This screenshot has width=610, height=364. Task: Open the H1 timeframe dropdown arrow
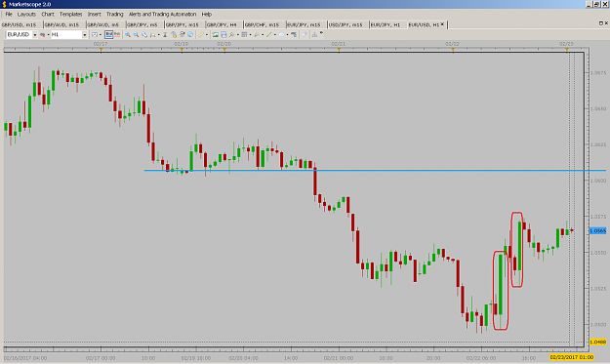click(x=84, y=34)
